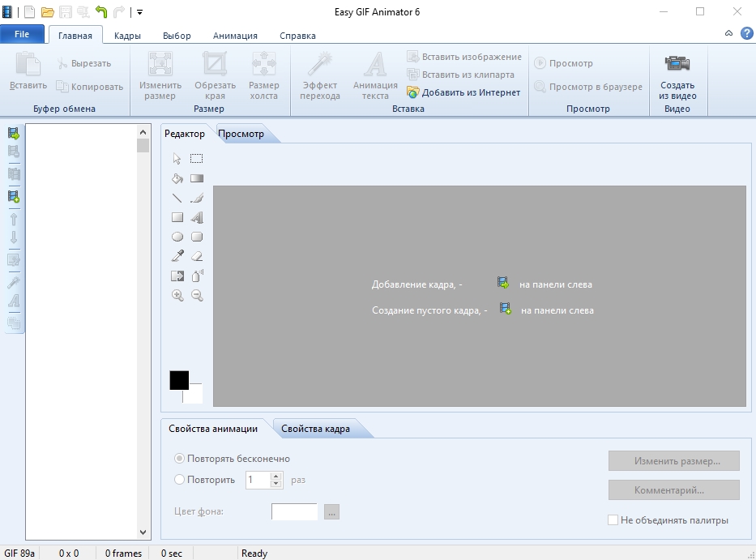756x560 pixels.
Task: Collapse the ribbon with the chevron
Action: click(x=729, y=33)
